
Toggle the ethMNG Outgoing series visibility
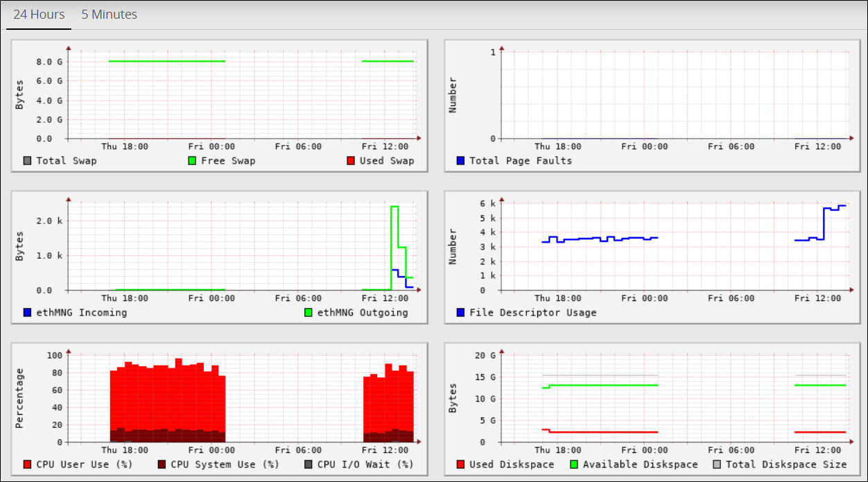[307, 312]
